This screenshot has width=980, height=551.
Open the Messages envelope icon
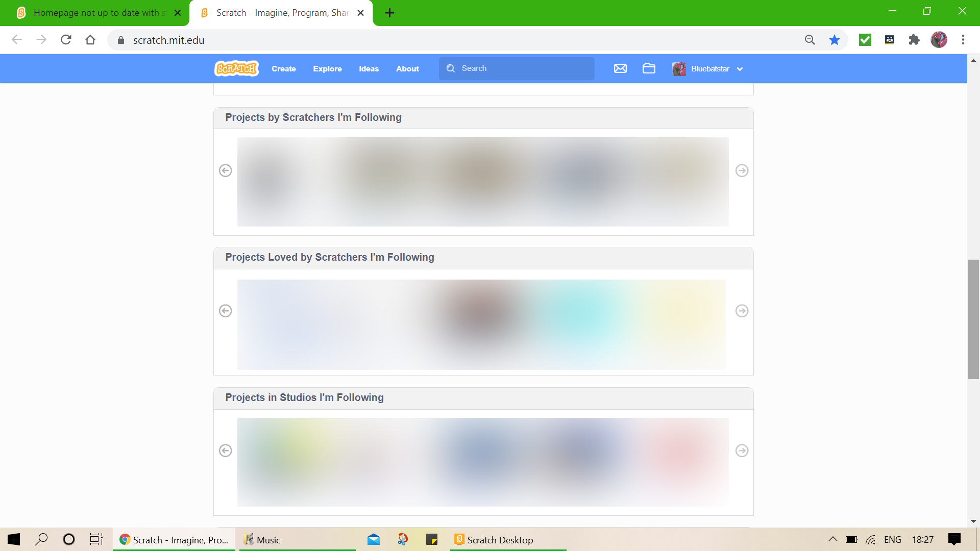620,68
